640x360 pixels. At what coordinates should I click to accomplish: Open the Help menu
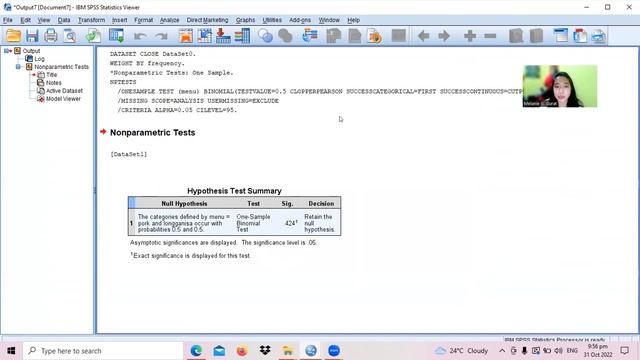click(353, 20)
